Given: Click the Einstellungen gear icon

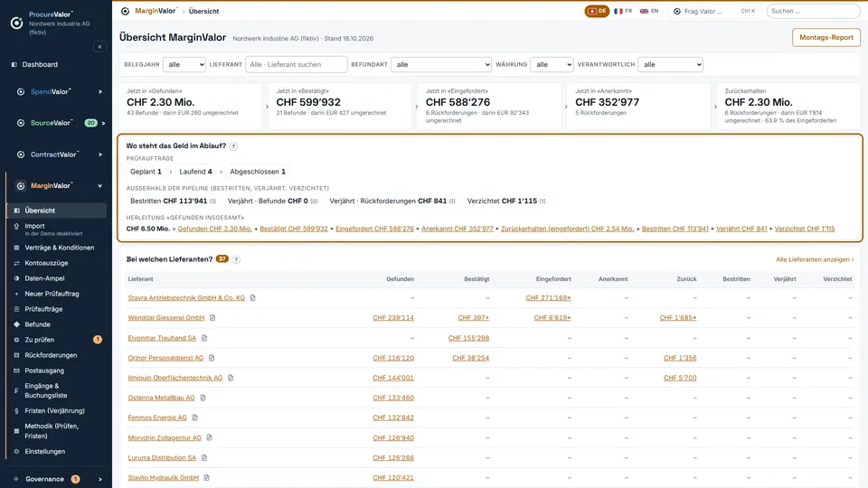Looking at the screenshot, I should pos(16,452).
